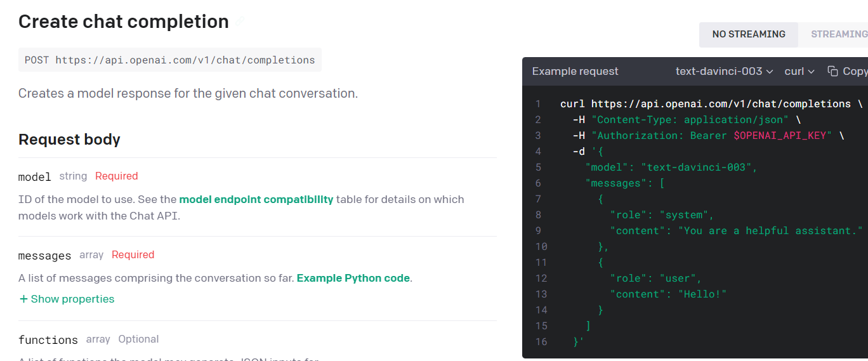
Task: Open the curl language dropdown
Action: (799, 71)
